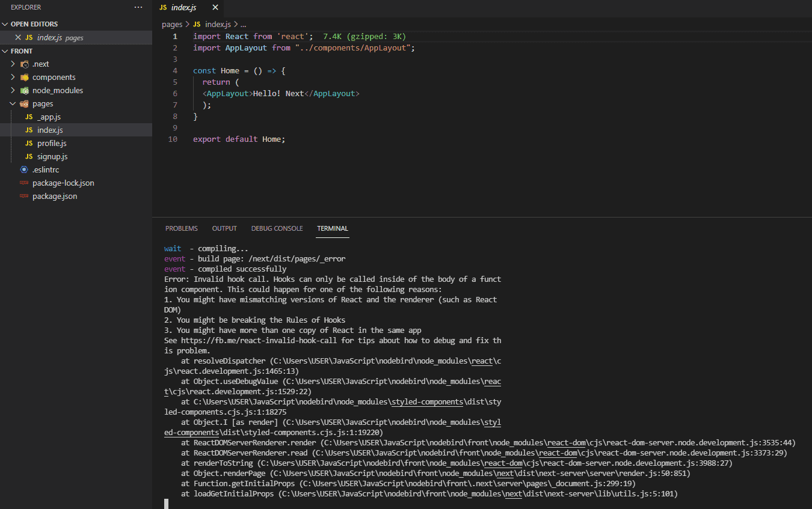This screenshot has width=812, height=509.
Task: Click the terminal cursor prompt
Action: point(166,504)
